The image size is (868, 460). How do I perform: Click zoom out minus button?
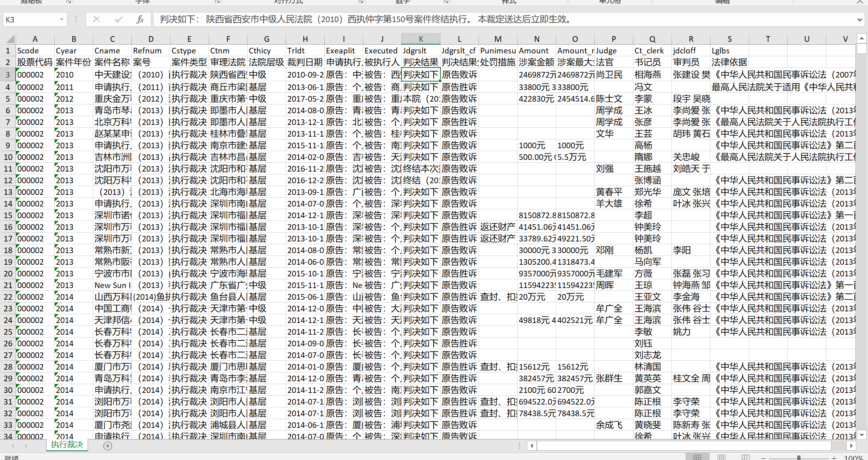pyautogui.click(x=764, y=458)
